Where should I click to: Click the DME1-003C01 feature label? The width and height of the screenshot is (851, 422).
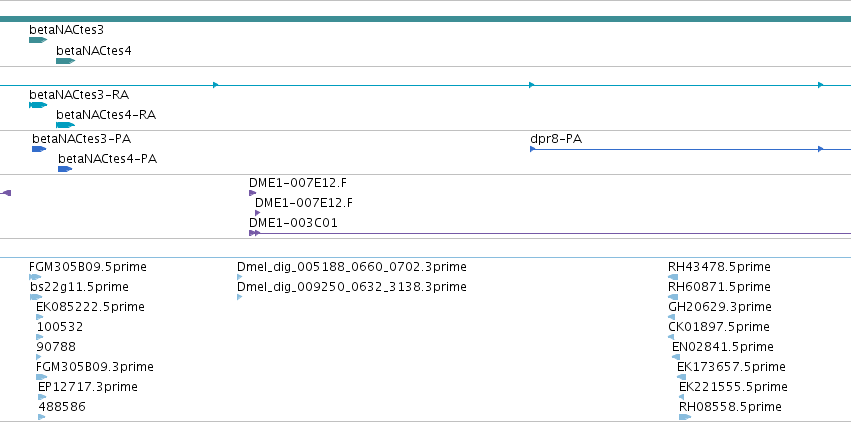[x=293, y=223]
